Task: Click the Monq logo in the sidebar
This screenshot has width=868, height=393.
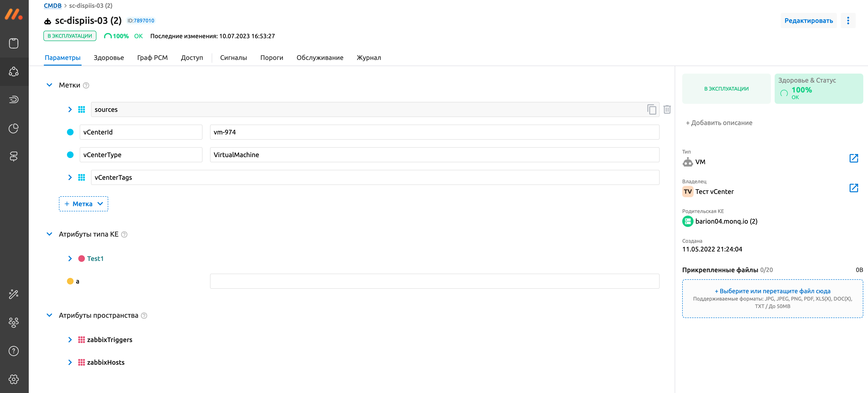Action: click(x=14, y=14)
